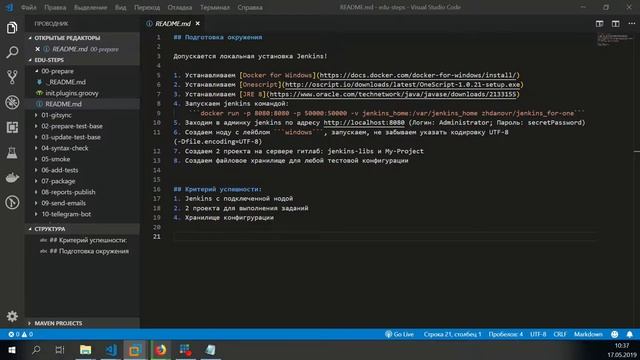Open the Правка menu
Viewport: 640px width, 360px height.
(55, 7)
